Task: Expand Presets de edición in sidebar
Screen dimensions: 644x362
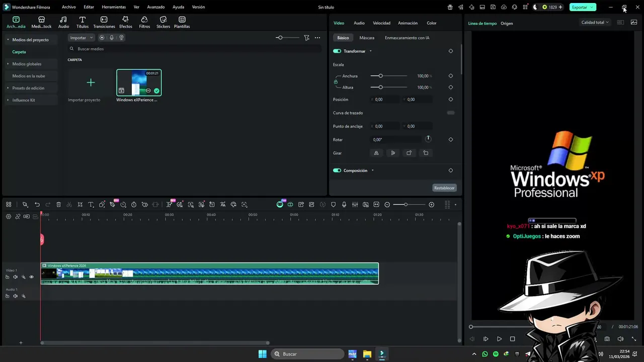Action: (8, 88)
